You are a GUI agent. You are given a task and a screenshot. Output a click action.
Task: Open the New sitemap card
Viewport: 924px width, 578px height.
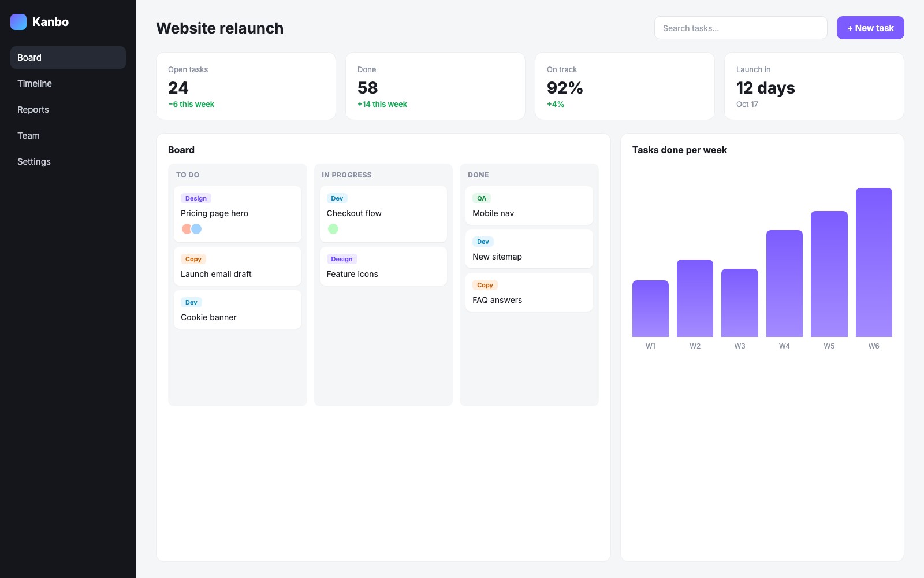(529, 249)
